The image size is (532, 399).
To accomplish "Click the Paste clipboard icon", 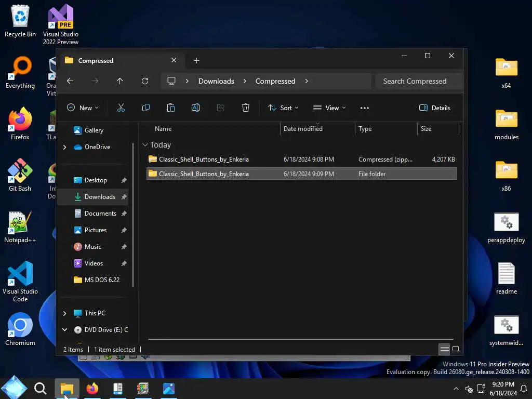I will (170, 108).
